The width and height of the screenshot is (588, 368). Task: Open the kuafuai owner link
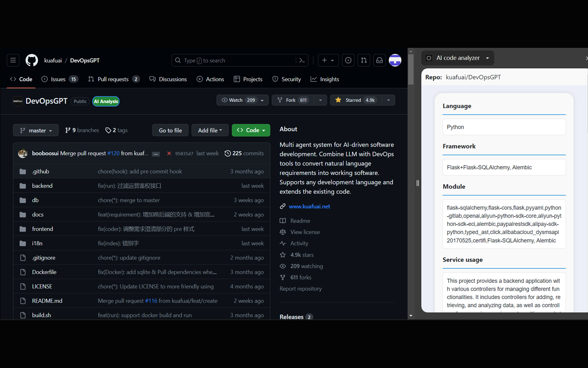(53, 60)
